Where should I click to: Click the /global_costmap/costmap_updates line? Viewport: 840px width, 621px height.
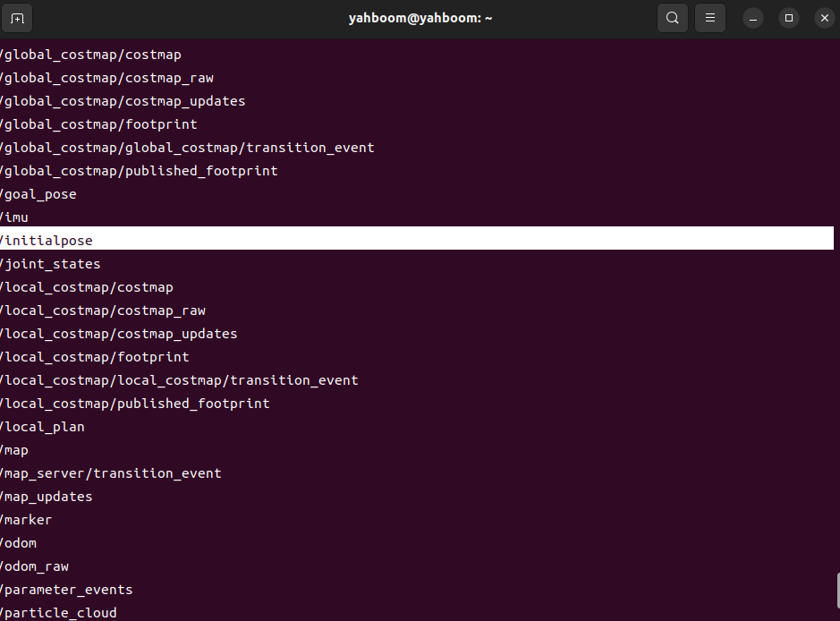pyautogui.click(x=123, y=101)
